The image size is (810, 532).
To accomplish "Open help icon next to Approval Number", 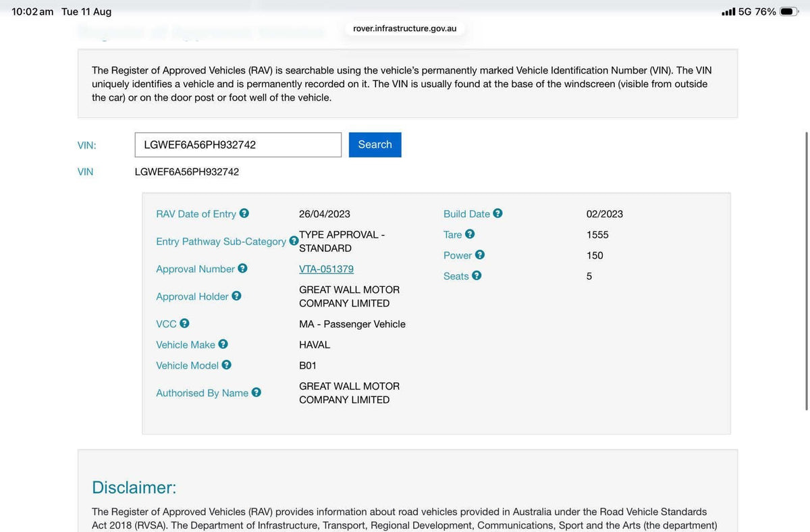I will click(242, 268).
